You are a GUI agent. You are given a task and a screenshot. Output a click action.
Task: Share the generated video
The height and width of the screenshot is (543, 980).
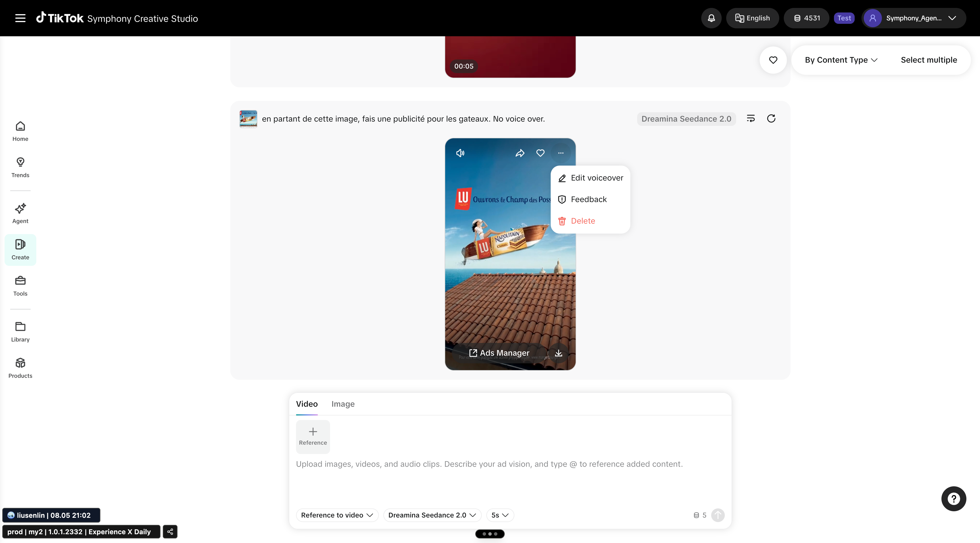[520, 153]
